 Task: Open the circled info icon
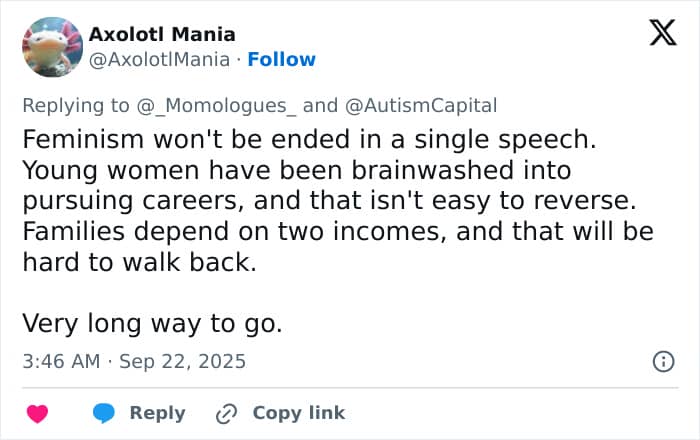coord(662,362)
